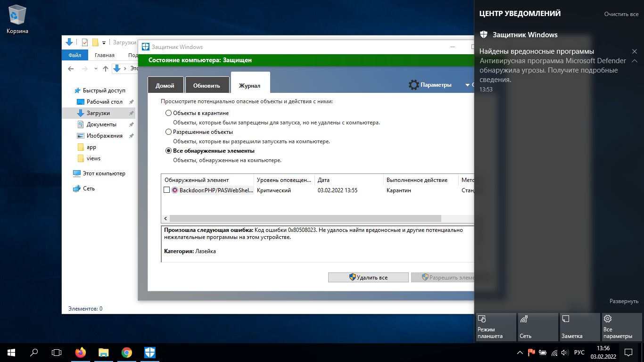The width and height of the screenshot is (644, 362).
Task: Open the Network quick action tile
Action: tap(538, 327)
